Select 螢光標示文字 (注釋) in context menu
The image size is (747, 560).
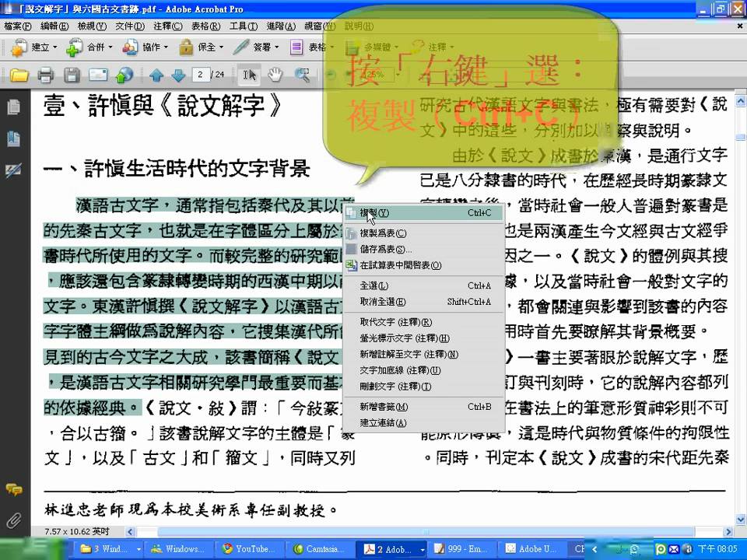(x=423, y=338)
